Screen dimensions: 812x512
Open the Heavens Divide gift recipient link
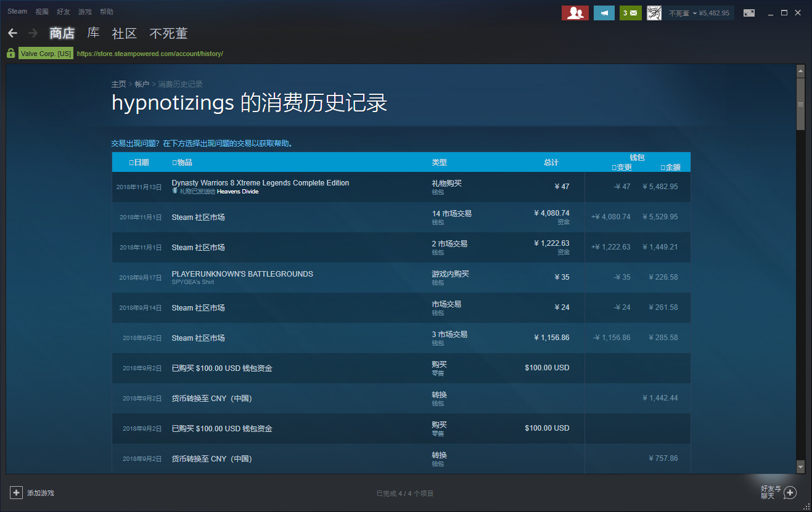pos(238,192)
